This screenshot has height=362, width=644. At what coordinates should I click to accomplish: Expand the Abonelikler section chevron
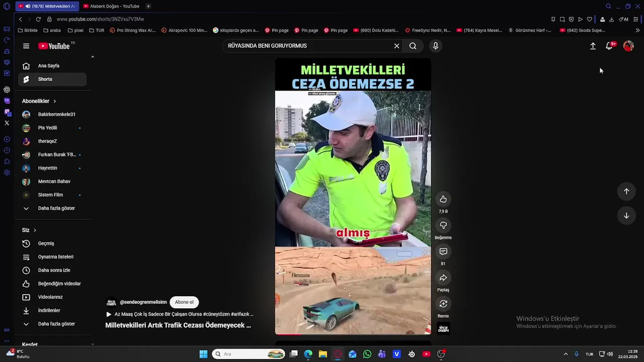point(55,101)
